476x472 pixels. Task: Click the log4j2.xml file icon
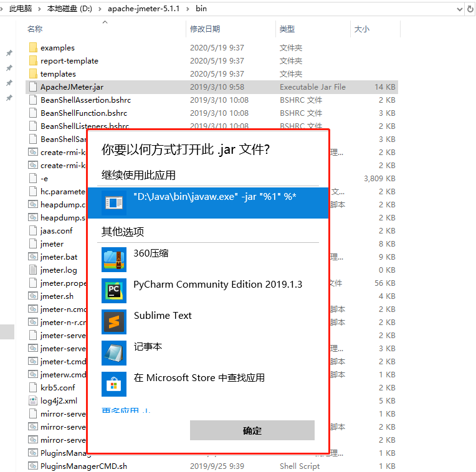pyautogui.click(x=33, y=400)
